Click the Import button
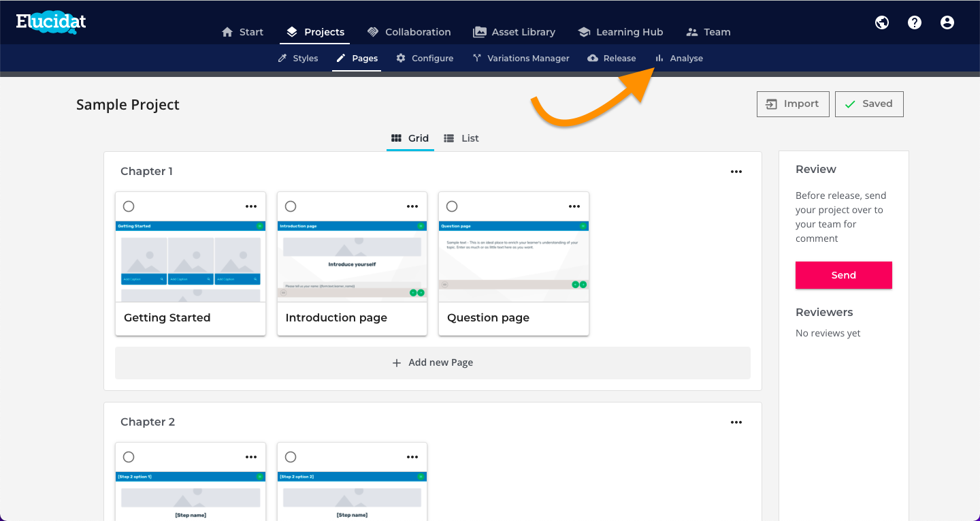This screenshot has width=980, height=521. pos(793,104)
